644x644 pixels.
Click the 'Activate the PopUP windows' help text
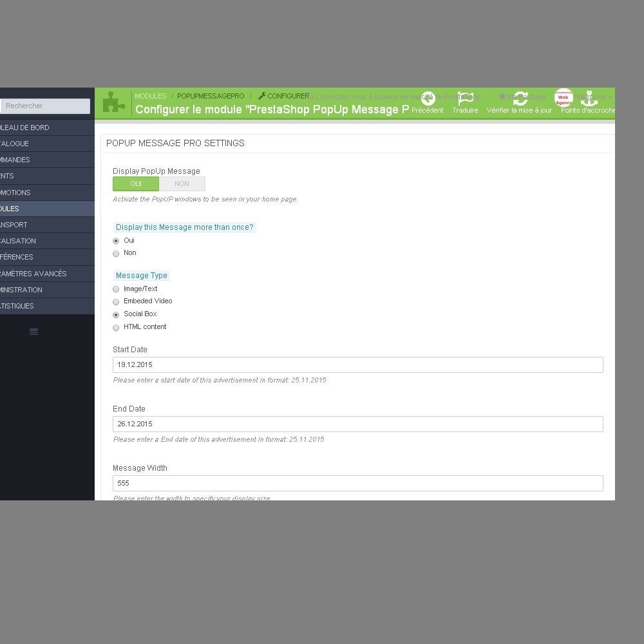205,199
